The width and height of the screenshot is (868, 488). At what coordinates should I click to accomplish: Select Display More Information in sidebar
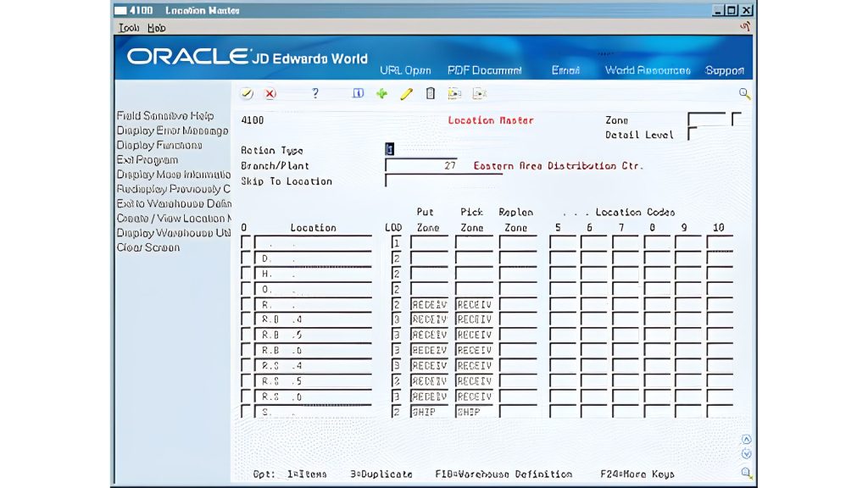click(x=173, y=175)
